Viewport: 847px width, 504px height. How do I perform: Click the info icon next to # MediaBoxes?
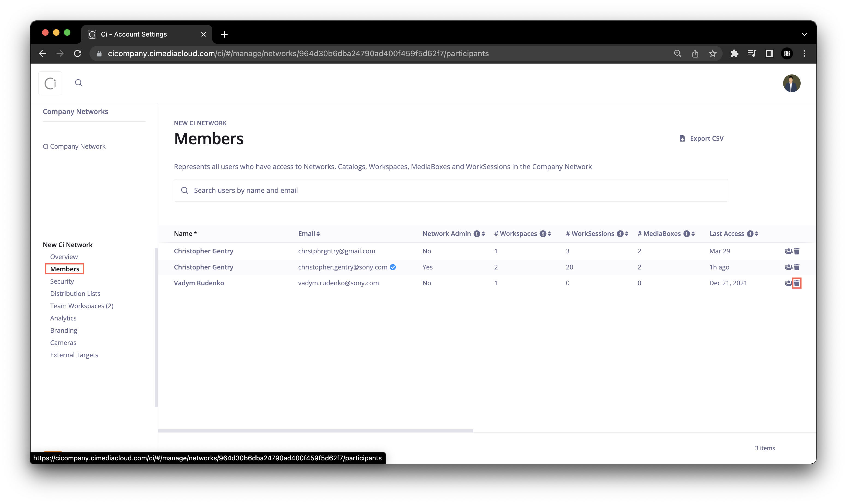686,234
